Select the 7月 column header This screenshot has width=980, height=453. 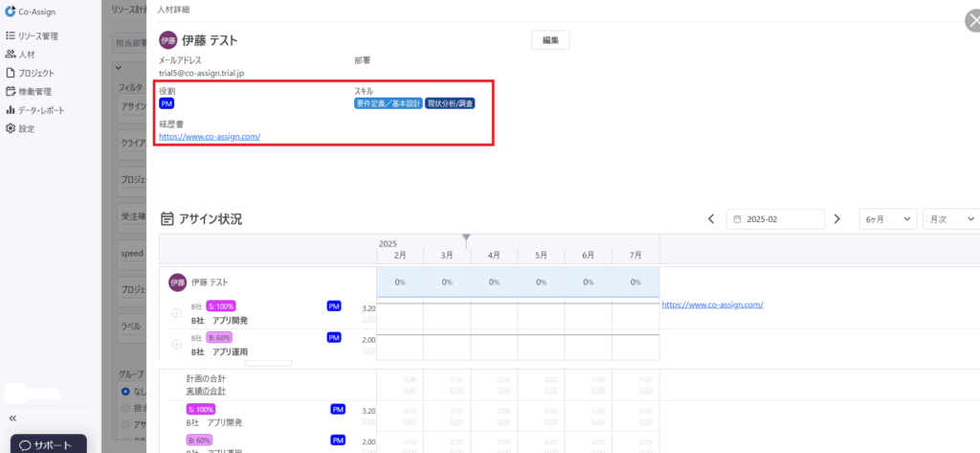point(635,256)
